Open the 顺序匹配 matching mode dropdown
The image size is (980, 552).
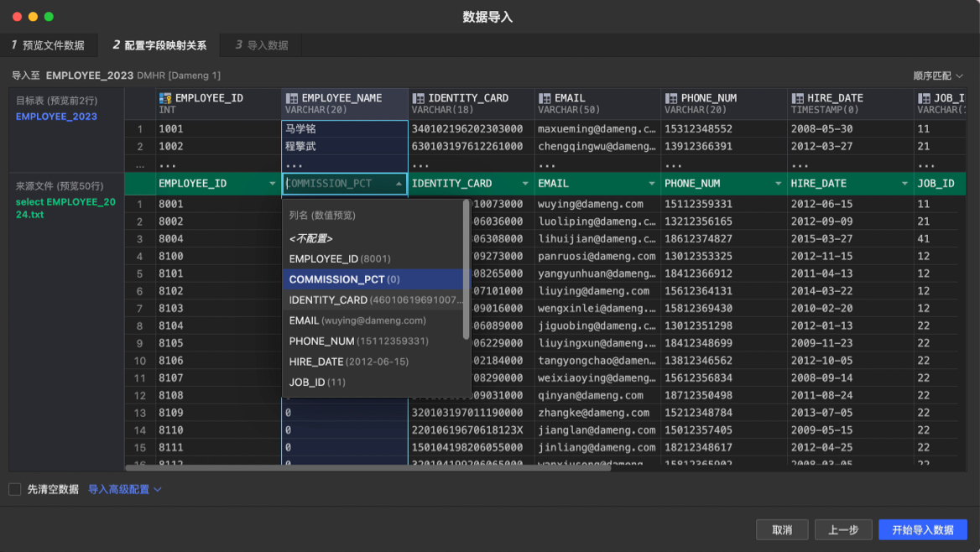pyautogui.click(x=937, y=76)
